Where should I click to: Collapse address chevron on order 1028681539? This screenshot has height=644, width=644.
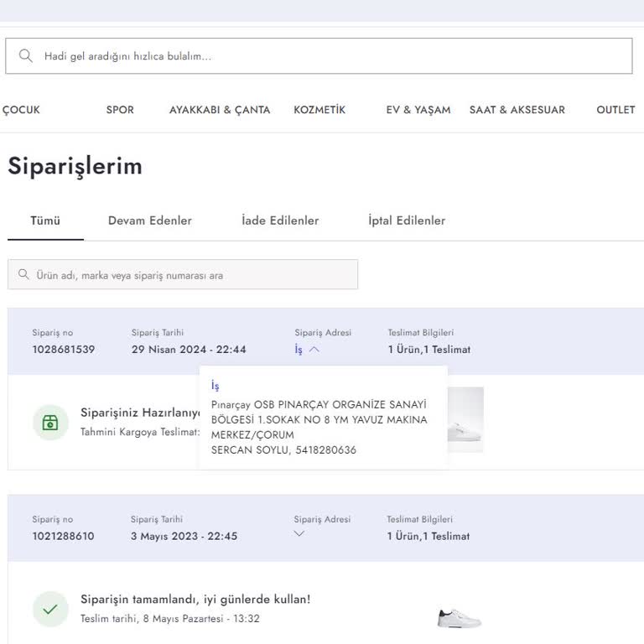(x=314, y=350)
